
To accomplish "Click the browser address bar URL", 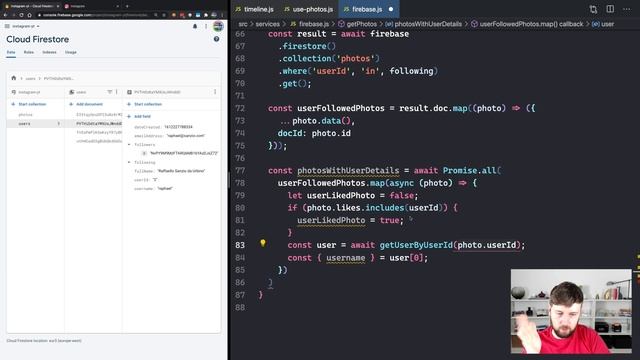I will [95, 15].
